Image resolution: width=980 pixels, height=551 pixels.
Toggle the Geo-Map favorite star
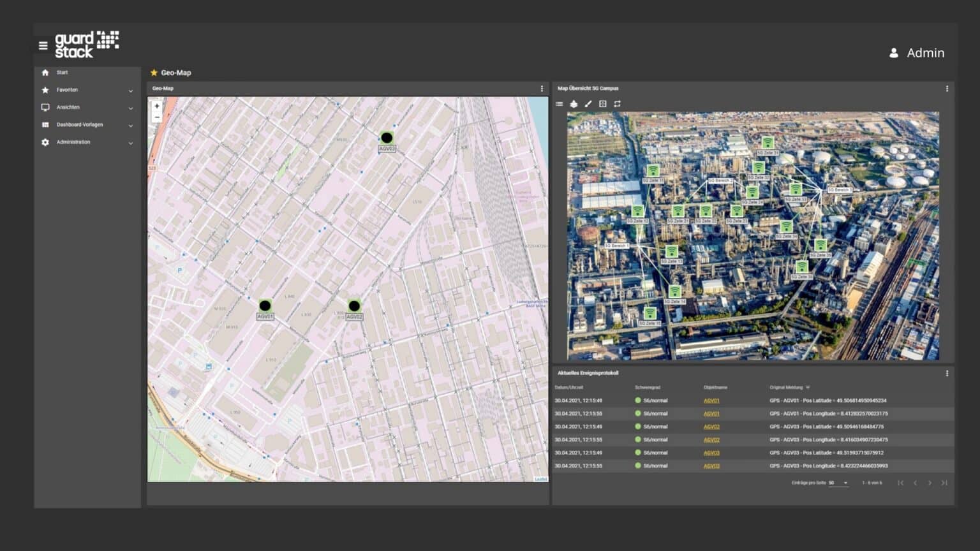pos(154,73)
